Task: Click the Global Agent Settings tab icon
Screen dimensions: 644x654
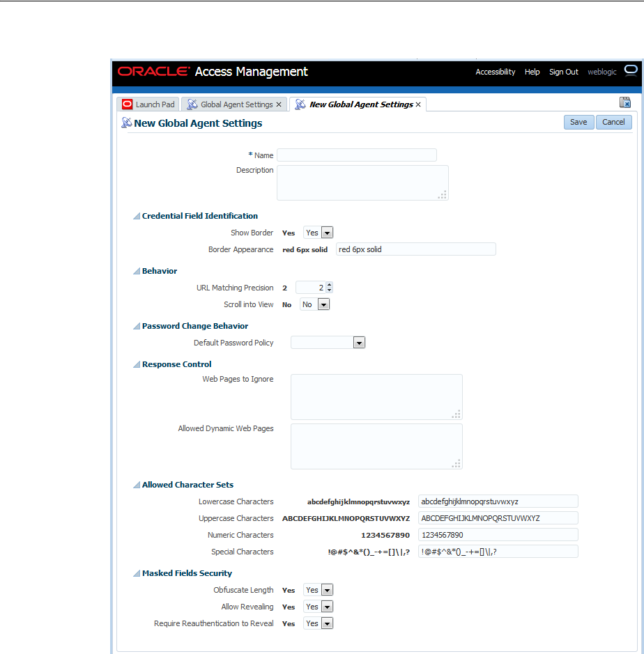Action: pos(192,104)
